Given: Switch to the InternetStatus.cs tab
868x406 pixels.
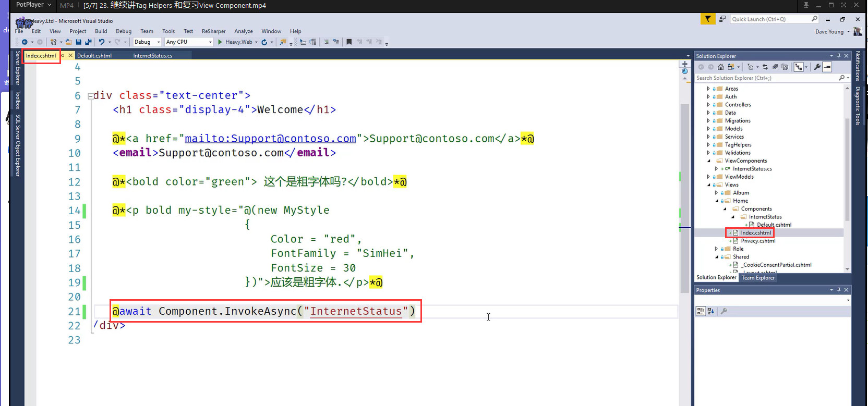Looking at the screenshot, I should (x=152, y=56).
